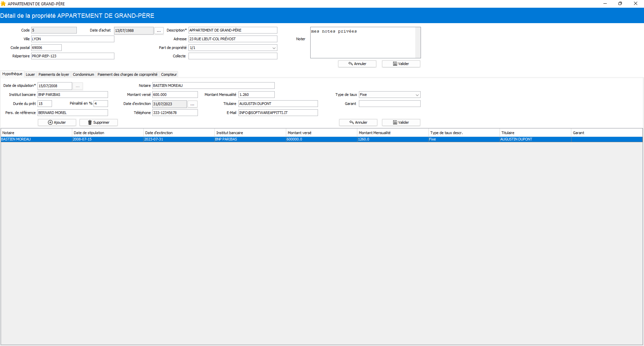Click the Institut bancaire field
This screenshot has width=644, height=346.
click(x=73, y=95)
